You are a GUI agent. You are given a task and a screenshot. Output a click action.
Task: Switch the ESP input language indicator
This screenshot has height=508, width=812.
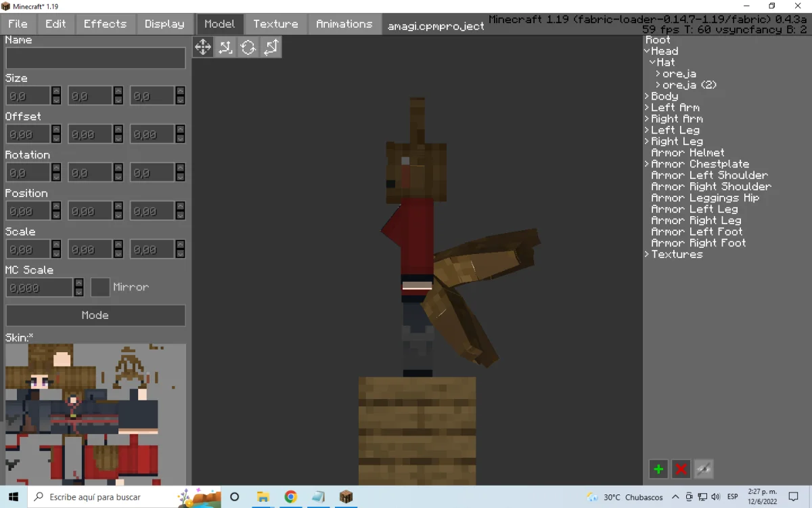(x=733, y=497)
